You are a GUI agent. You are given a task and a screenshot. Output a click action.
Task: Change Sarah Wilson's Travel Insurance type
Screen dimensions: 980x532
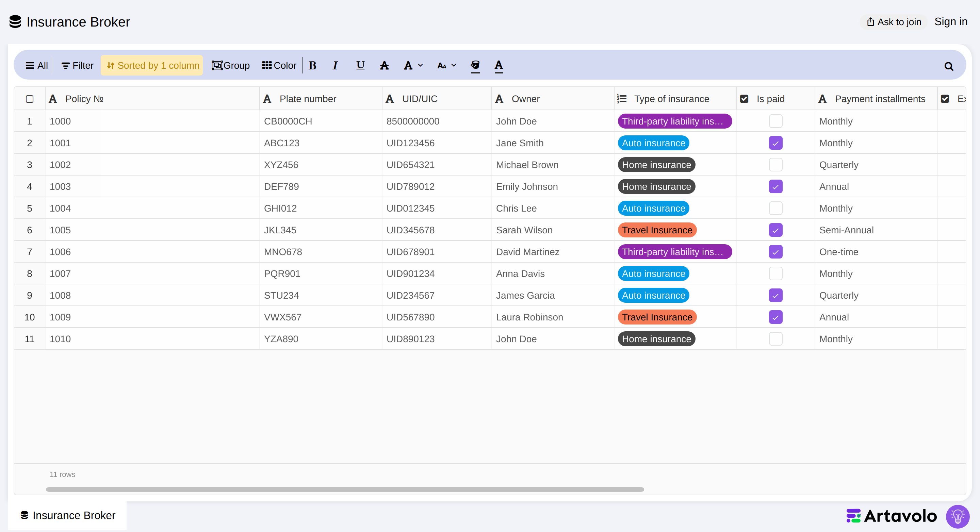(657, 230)
